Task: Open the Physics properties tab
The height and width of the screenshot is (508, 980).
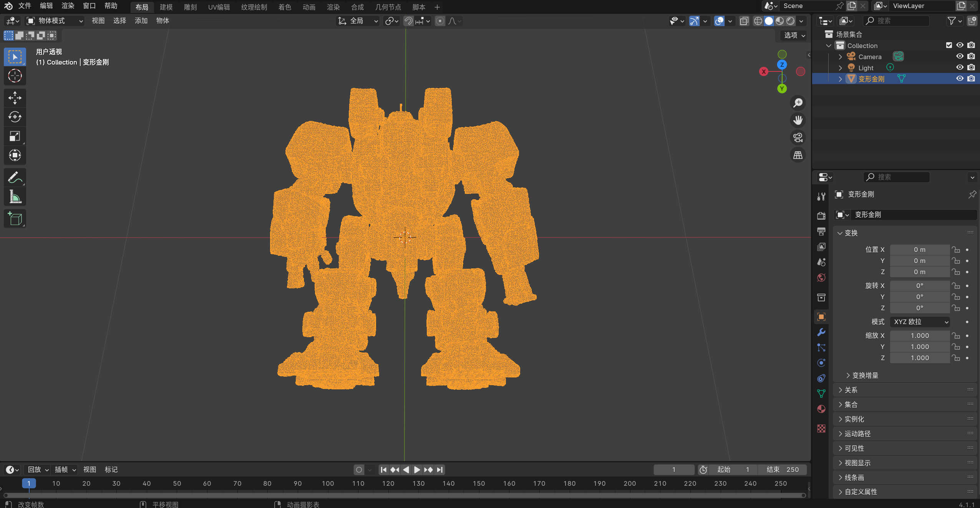Action: (x=821, y=363)
